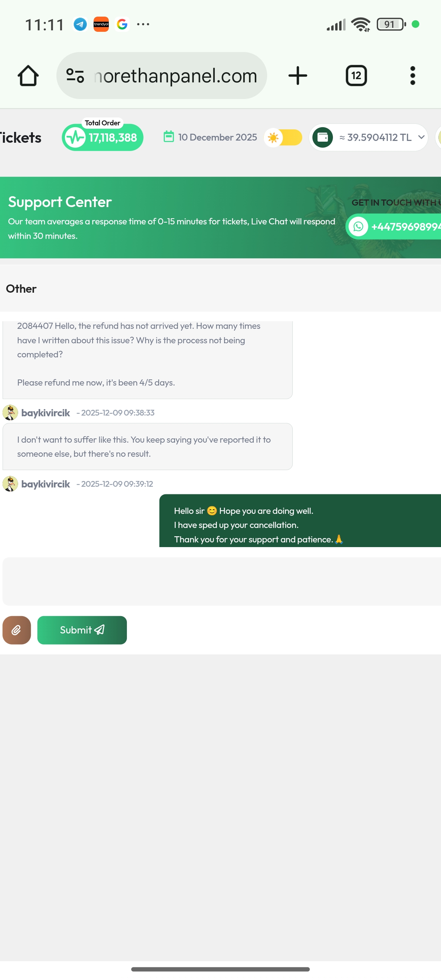Screen dimensions: 441x980
Task: Tap the WhatsApp contact number button
Action: (x=393, y=227)
